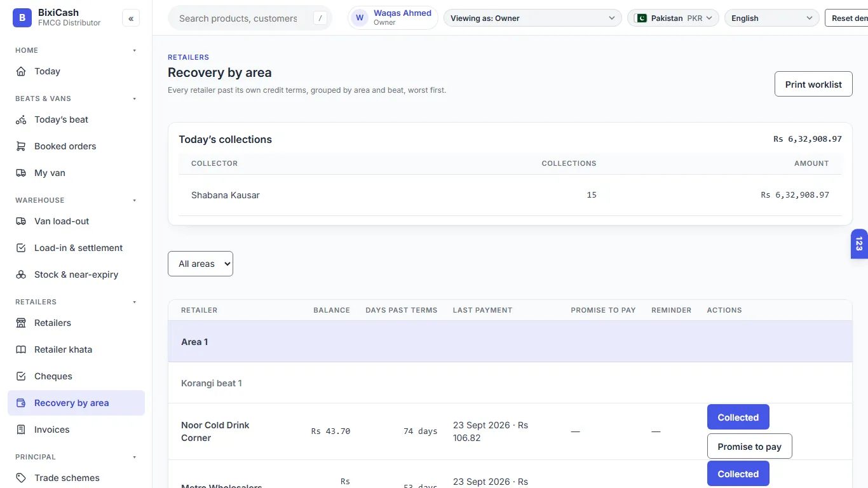Click the cart icon for Booked orders
The image size is (868, 488).
tap(21, 146)
